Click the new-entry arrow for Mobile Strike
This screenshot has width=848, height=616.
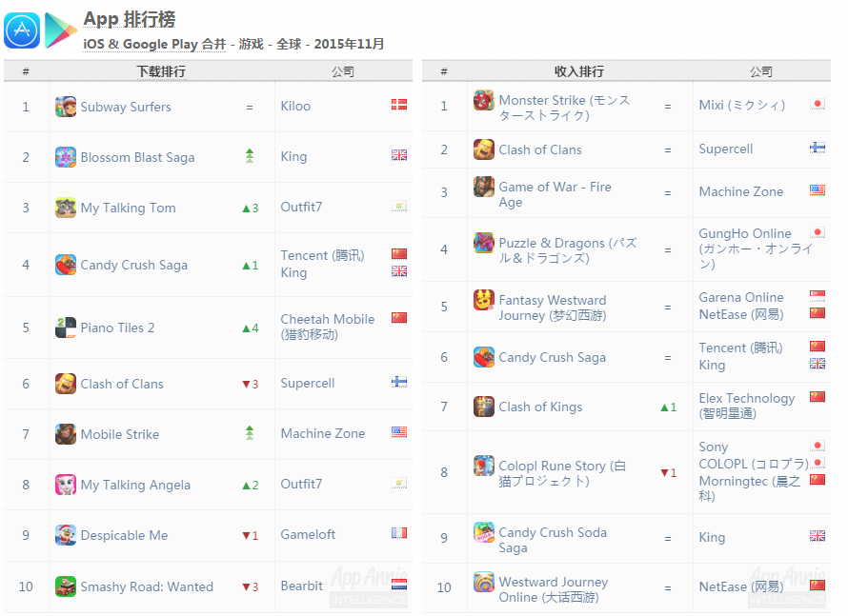click(250, 433)
